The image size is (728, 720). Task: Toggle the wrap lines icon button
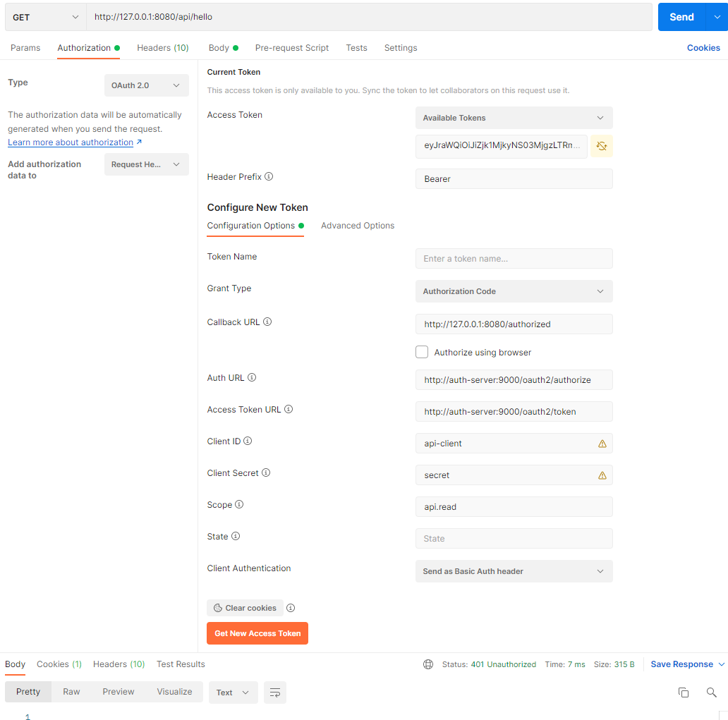pyautogui.click(x=275, y=692)
